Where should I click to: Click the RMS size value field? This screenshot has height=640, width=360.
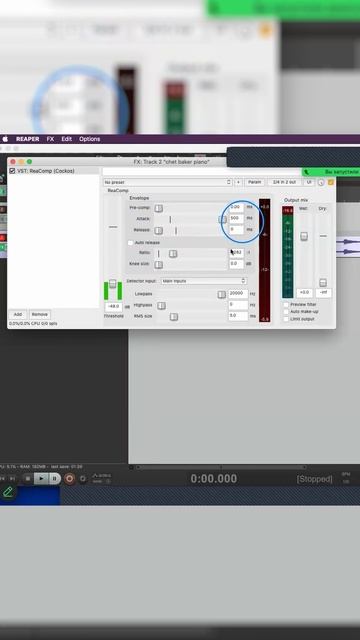(238, 316)
